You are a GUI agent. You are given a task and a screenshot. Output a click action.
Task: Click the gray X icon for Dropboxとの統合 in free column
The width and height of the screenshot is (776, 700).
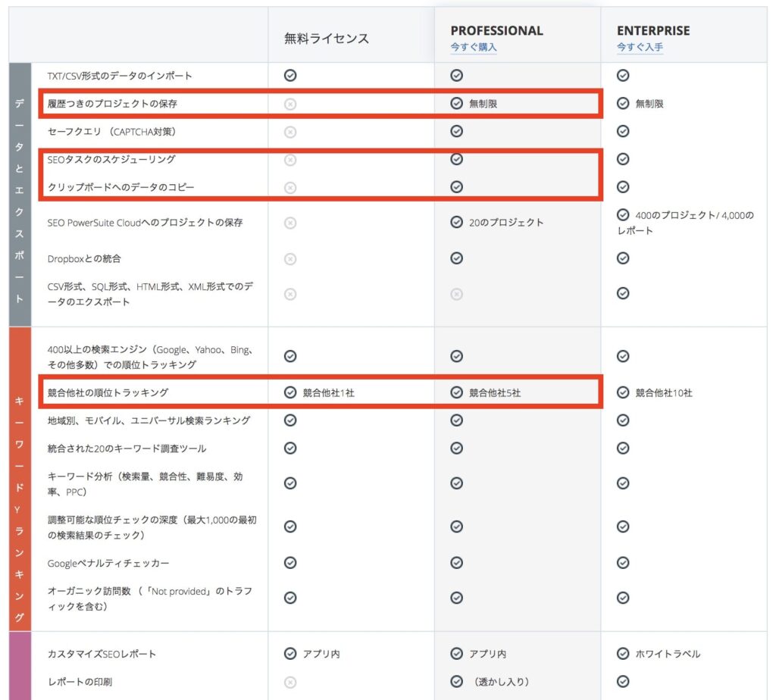(290, 259)
